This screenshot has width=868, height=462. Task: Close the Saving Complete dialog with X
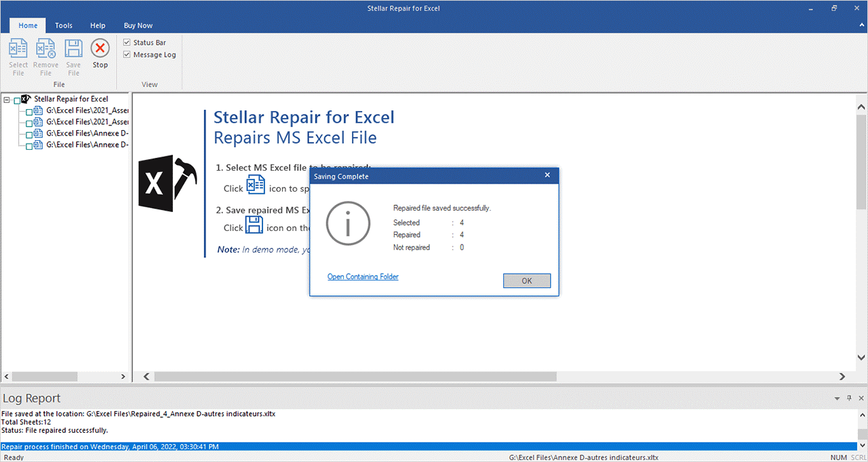click(547, 176)
